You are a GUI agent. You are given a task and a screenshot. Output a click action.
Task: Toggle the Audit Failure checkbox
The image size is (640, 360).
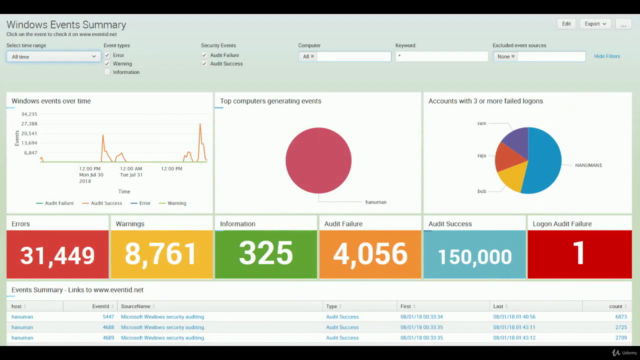204,55
